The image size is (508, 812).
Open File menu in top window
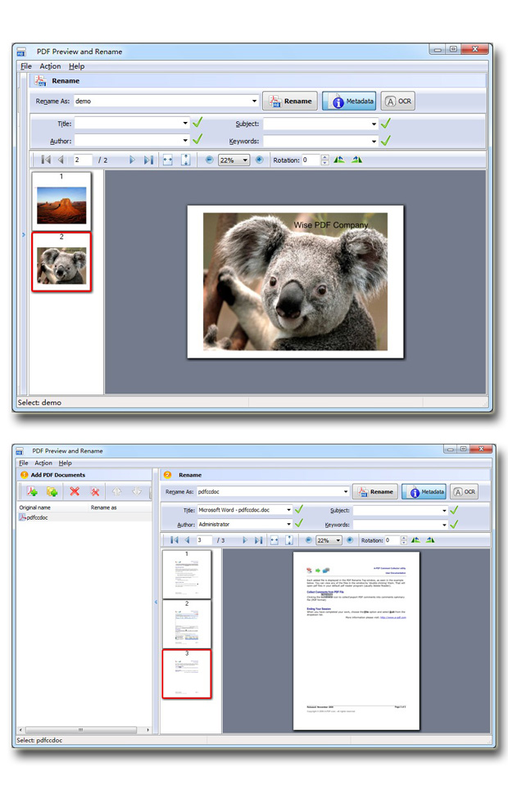[26, 66]
